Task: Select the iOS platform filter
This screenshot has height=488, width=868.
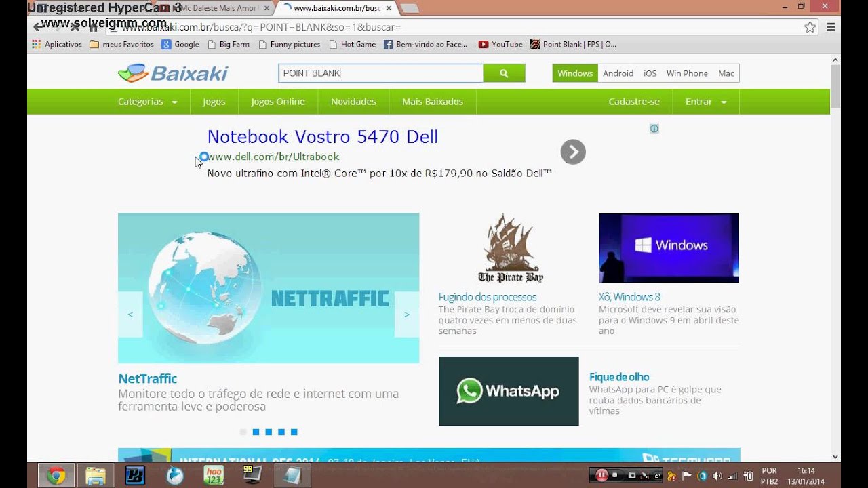Action: pos(650,73)
